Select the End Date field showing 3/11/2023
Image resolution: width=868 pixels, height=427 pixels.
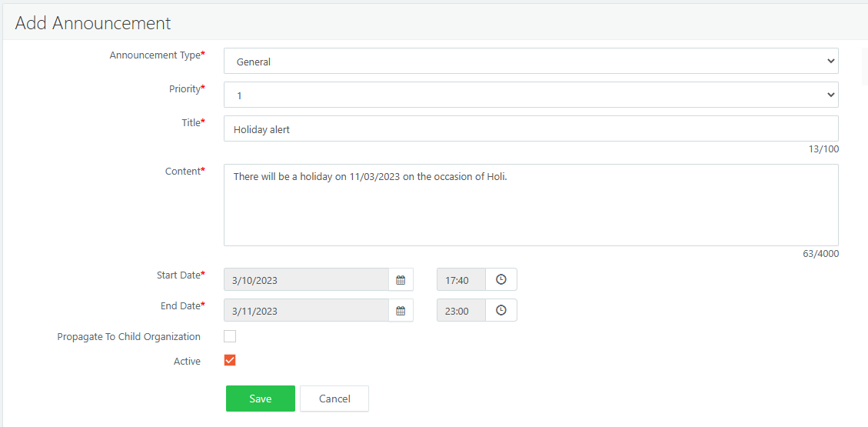(306, 311)
